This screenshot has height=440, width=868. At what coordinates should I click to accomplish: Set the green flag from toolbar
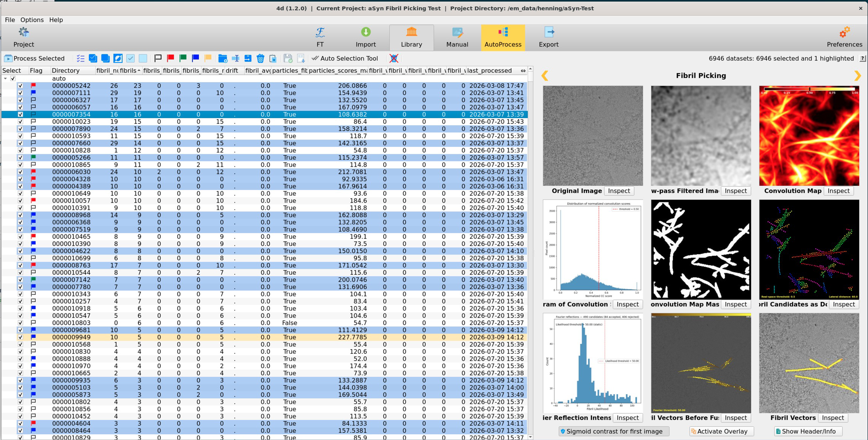(183, 58)
